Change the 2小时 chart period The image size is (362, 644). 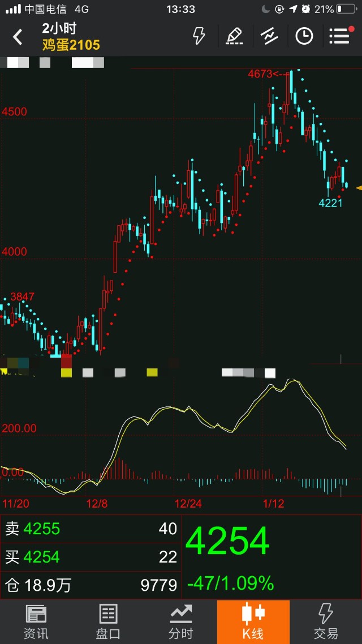59,28
